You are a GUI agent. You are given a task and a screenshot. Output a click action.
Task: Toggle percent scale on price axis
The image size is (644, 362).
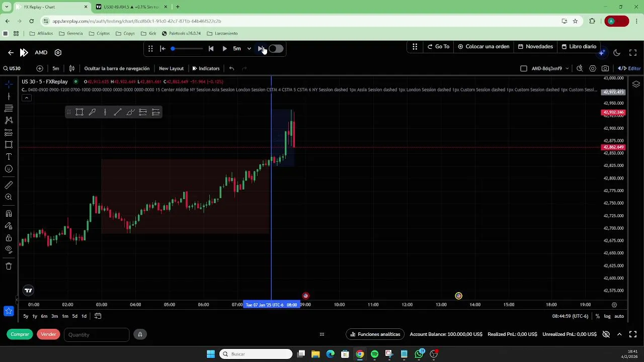(598, 316)
